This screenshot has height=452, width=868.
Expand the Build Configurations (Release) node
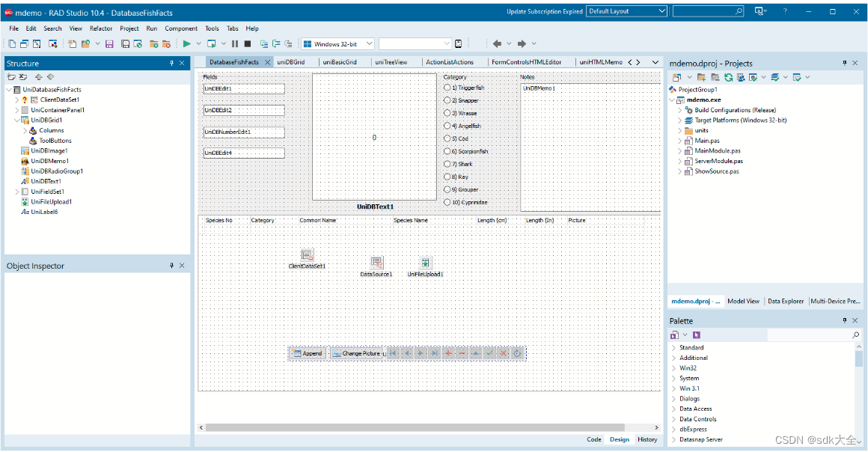(x=679, y=110)
